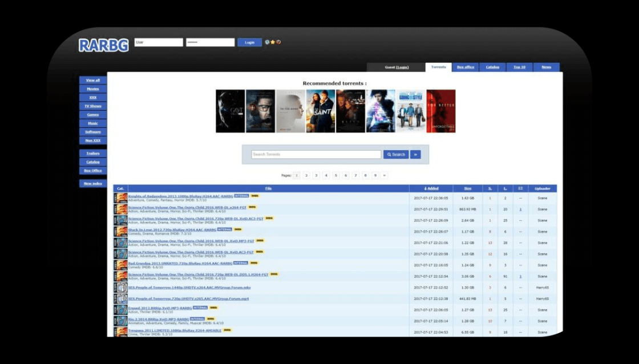Open Box Office in the left sidebar
This screenshot has height=364, width=639.
click(x=93, y=171)
